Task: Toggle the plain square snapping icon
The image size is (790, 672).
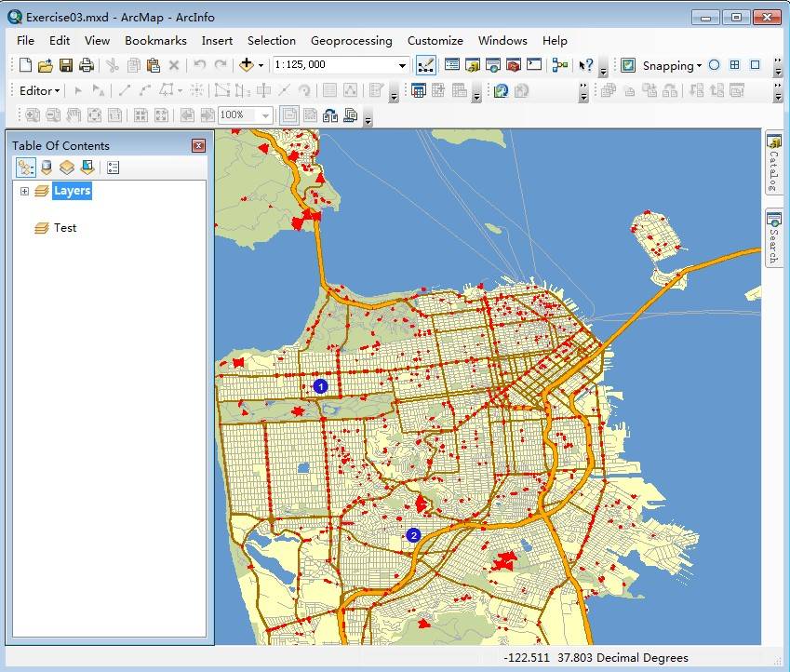Action: coord(755,65)
